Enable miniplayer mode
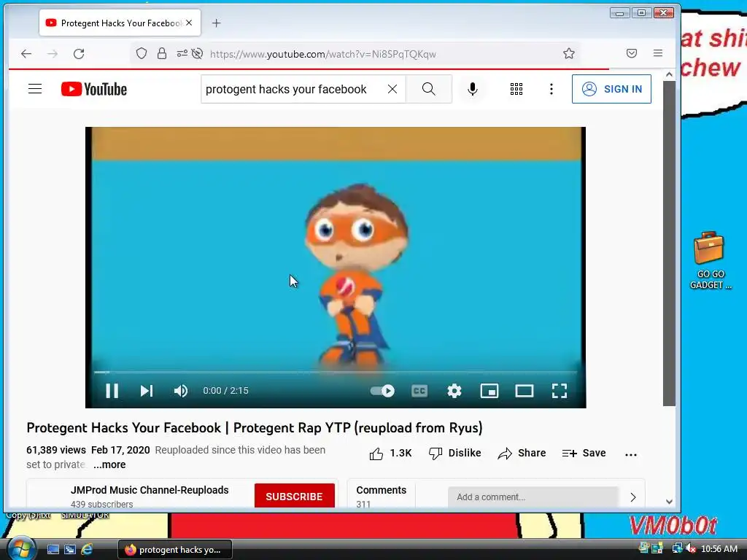Viewport: 747px width, 560px height. pos(489,391)
